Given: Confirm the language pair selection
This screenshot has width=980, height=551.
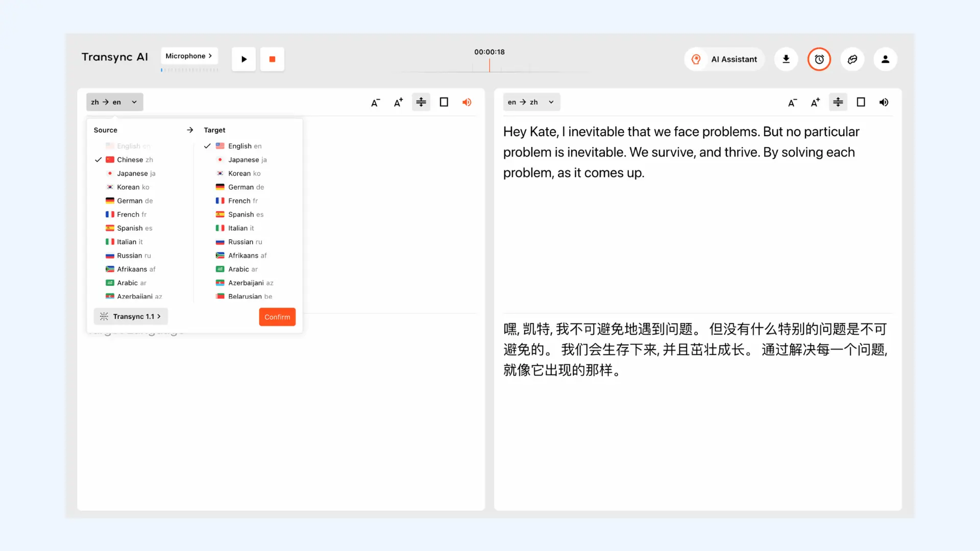Looking at the screenshot, I should tap(277, 316).
